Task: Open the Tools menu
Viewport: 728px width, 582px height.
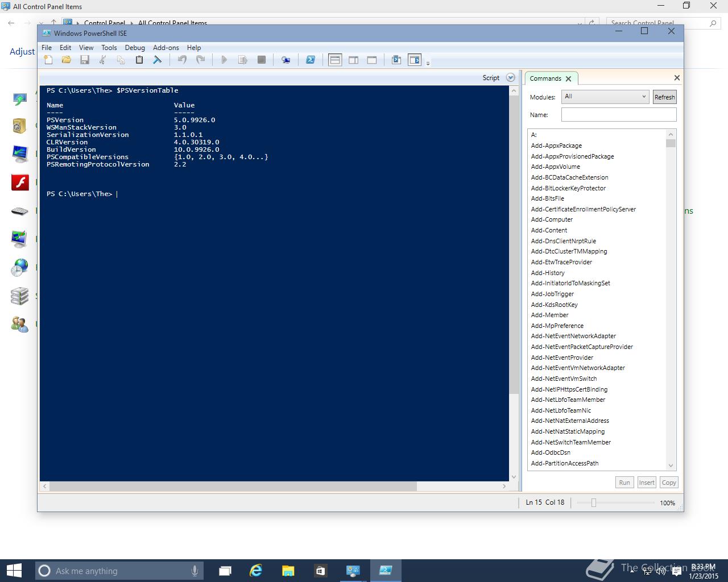Action: click(109, 48)
